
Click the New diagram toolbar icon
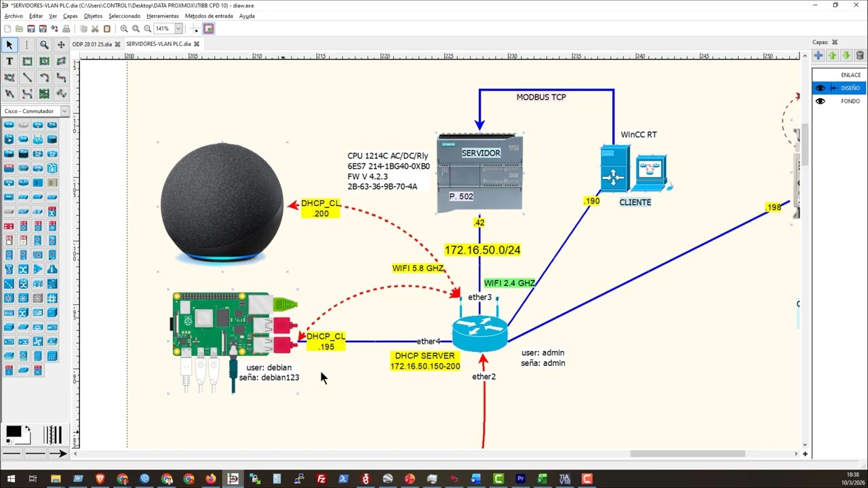click(x=7, y=28)
